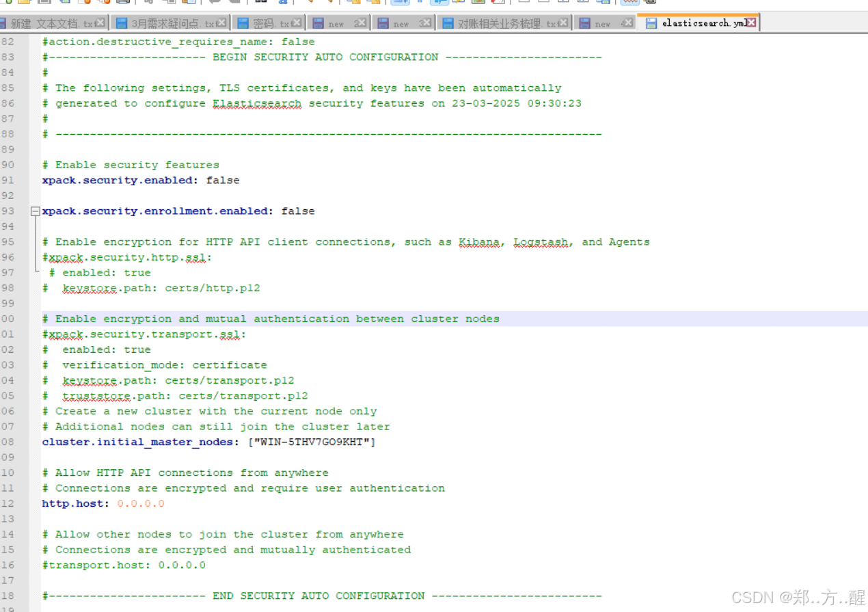Image resolution: width=868 pixels, height=612 pixels.
Task: Toggle the Show All Characters icon
Action: coord(420,3)
